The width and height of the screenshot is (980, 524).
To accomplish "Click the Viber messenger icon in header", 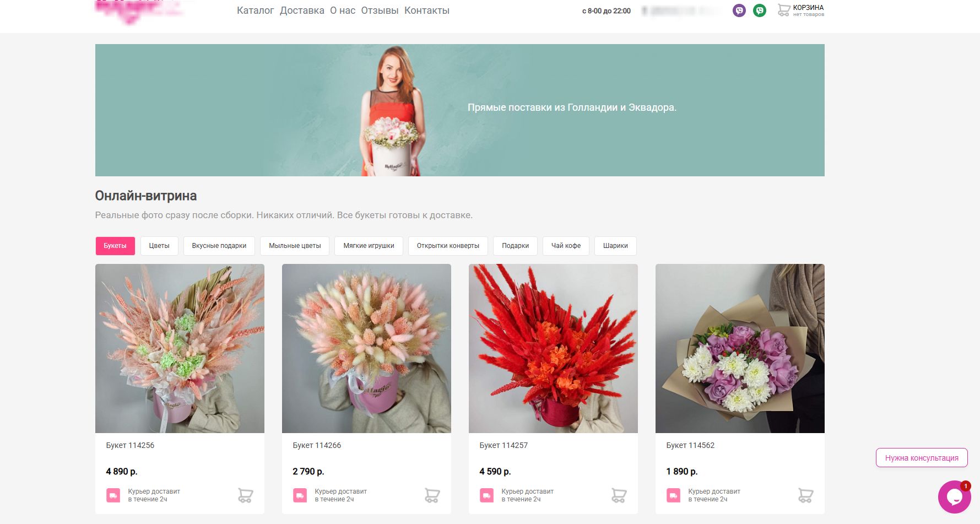I will [739, 10].
